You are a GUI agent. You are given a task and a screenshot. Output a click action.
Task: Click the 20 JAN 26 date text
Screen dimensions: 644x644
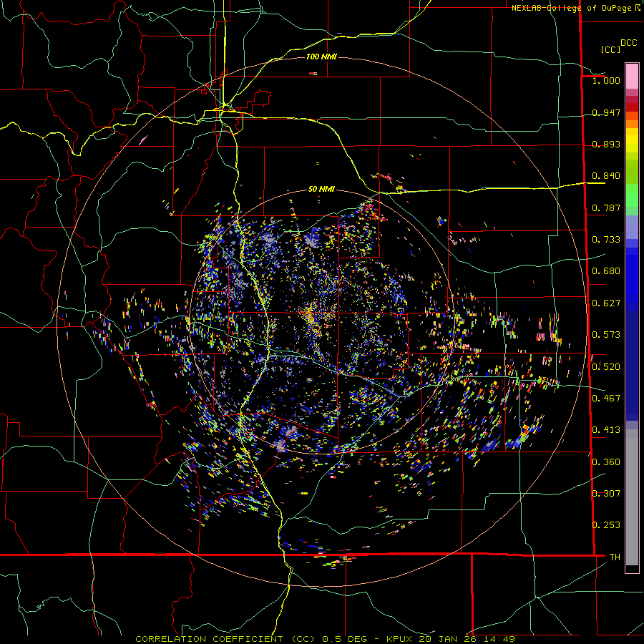(448, 639)
